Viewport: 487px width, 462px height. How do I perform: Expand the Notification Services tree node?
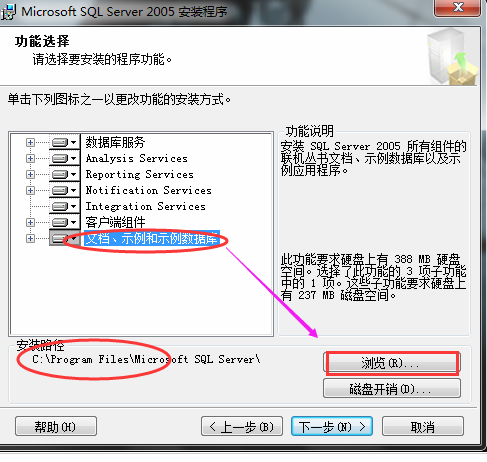[30, 190]
